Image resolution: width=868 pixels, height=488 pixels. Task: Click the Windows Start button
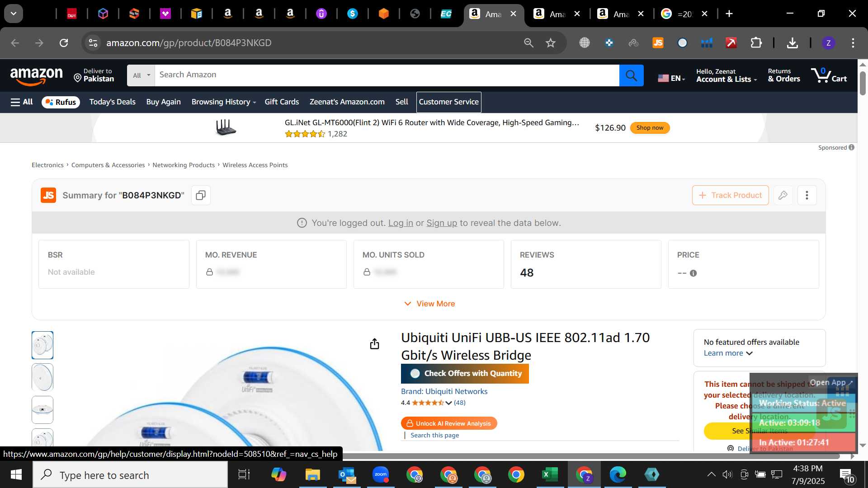[x=16, y=474]
